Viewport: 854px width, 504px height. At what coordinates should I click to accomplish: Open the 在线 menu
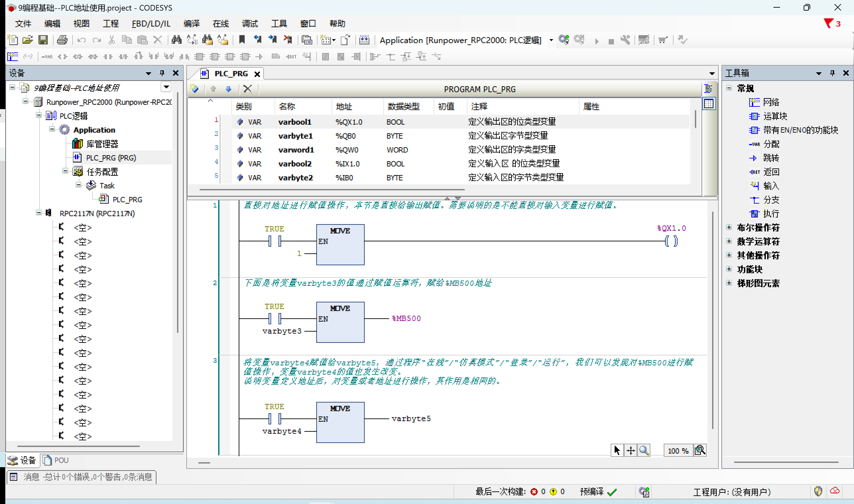pyautogui.click(x=220, y=24)
